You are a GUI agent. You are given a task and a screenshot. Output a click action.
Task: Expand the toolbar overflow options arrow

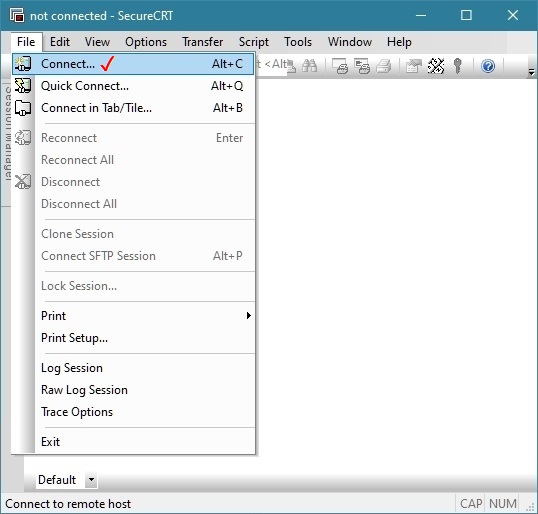coord(531,72)
